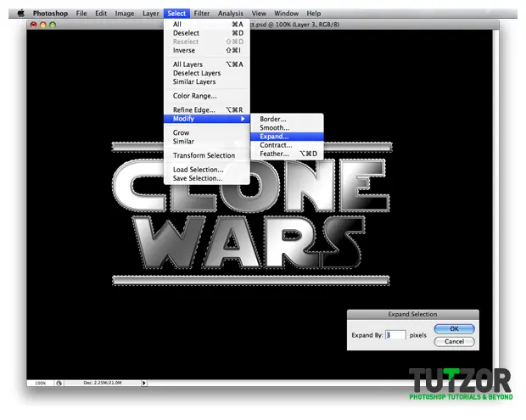Click the vertical scrollbar of document window
Screen dimensions: 526x420
[495, 204]
